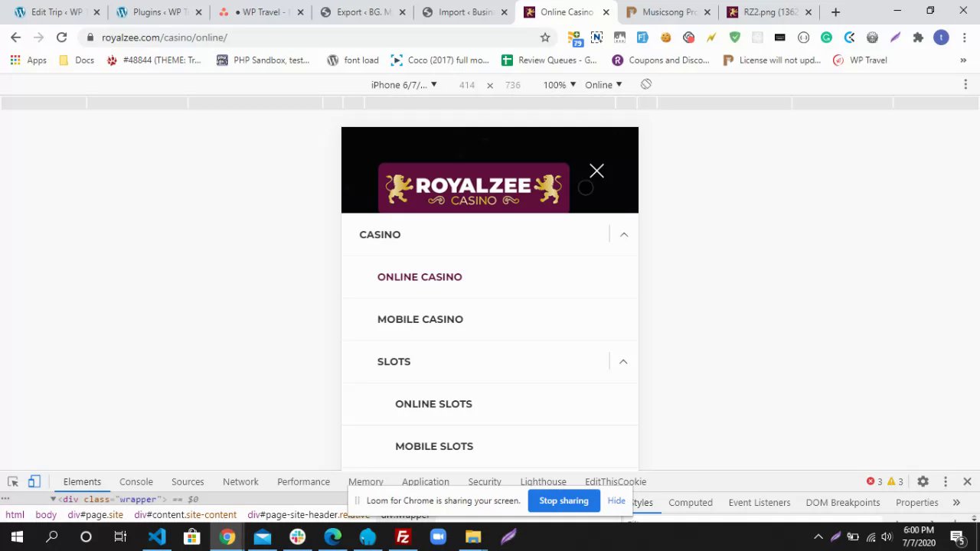The image size is (980, 551).
Task: Open the Chrome profile avatar
Action: pos(941,37)
